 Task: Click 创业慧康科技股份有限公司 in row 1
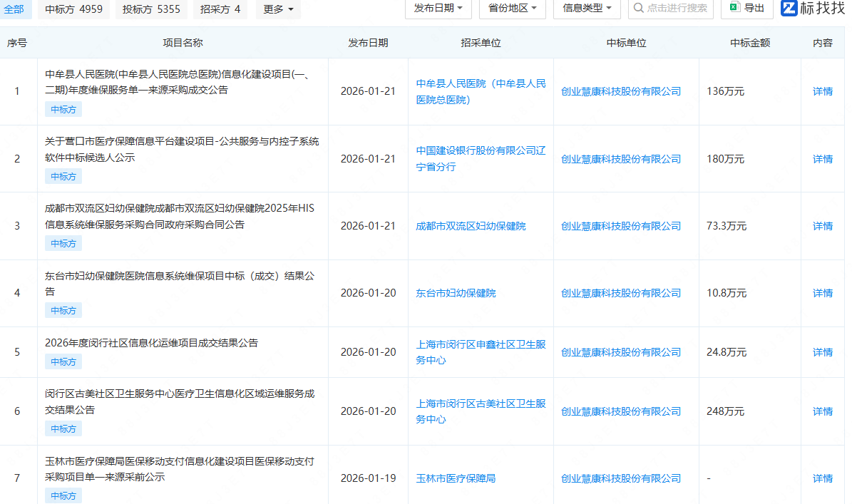tap(620, 91)
